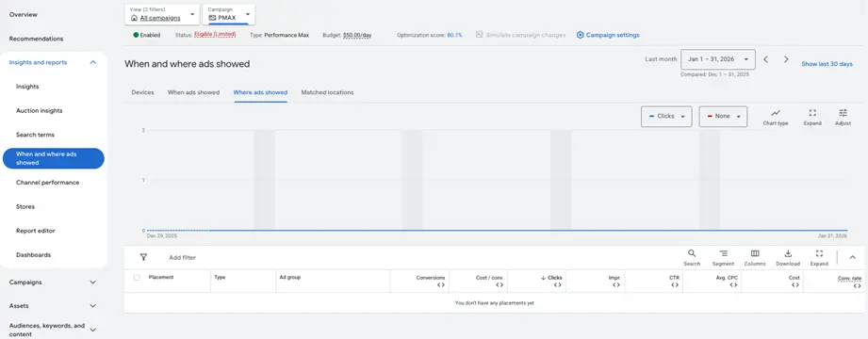The width and height of the screenshot is (868, 339).
Task: Click the Show last 30 days link
Action: [x=827, y=64]
